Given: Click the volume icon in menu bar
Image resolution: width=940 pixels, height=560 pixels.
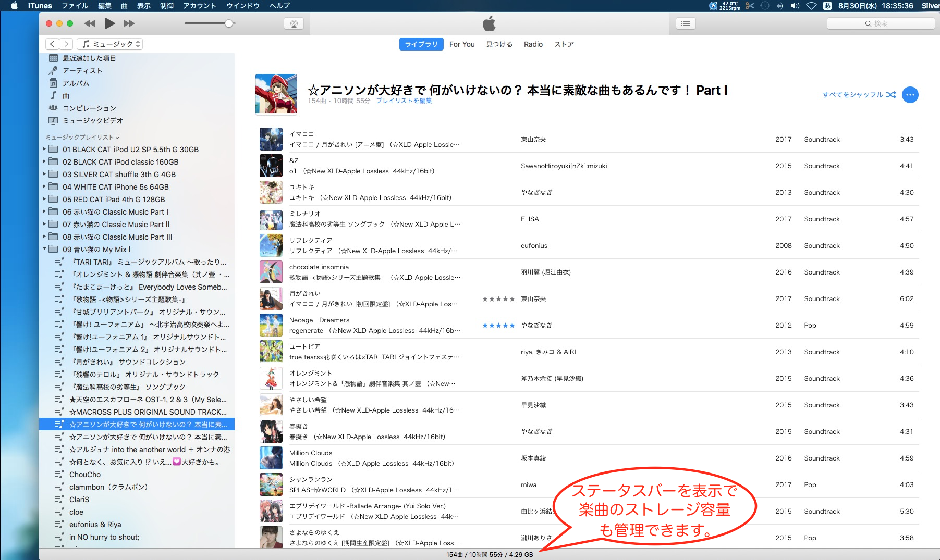Looking at the screenshot, I should pyautogui.click(x=795, y=6).
